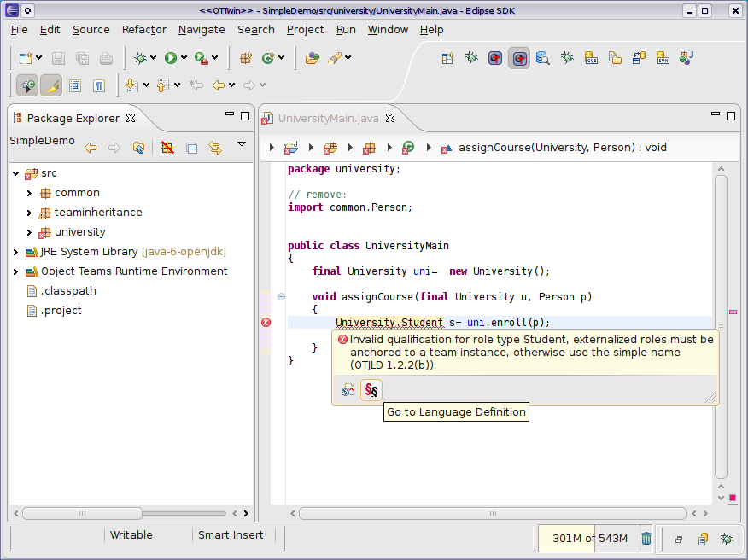
Task: Click the error marker on the editor ruler
Action: click(x=266, y=323)
